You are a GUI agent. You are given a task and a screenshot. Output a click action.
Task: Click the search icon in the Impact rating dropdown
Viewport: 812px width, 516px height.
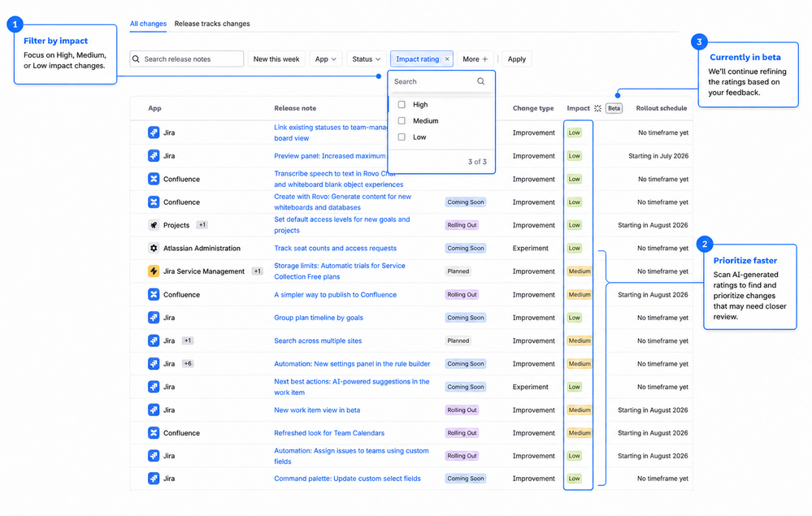coord(480,81)
